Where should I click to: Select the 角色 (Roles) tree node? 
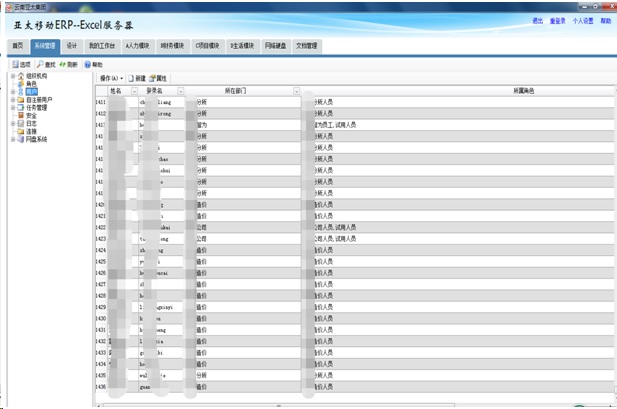pos(32,83)
